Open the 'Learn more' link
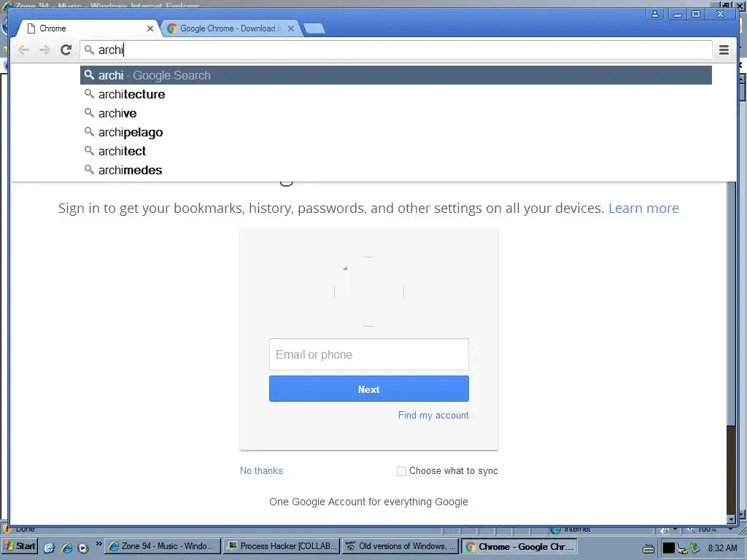Screen dimensions: 747x560 (x=643, y=208)
